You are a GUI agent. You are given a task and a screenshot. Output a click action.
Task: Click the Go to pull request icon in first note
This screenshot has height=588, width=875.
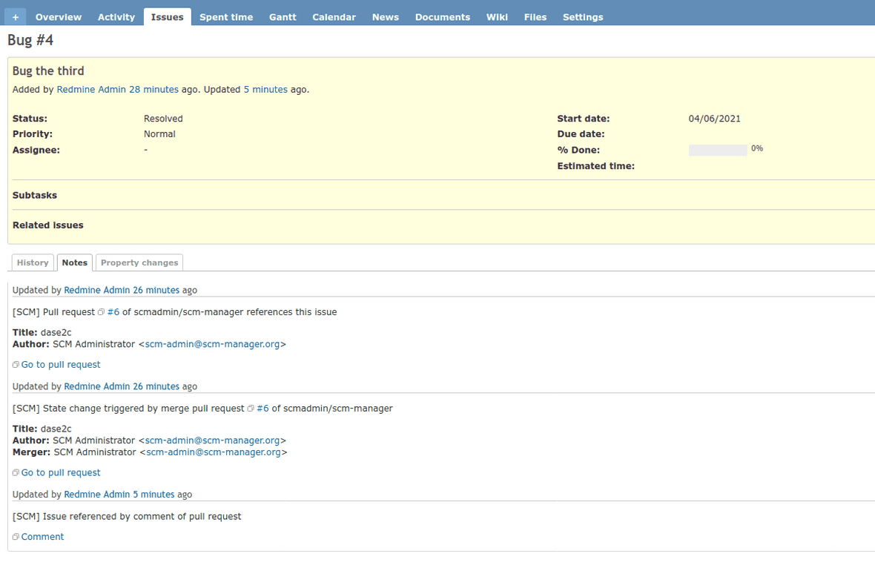tap(15, 363)
